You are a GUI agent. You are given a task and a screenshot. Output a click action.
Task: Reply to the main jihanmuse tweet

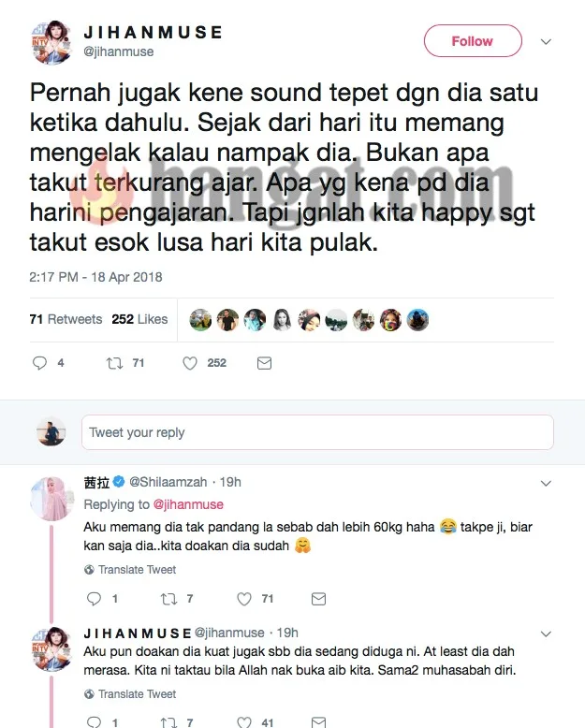click(x=40, y=363)
